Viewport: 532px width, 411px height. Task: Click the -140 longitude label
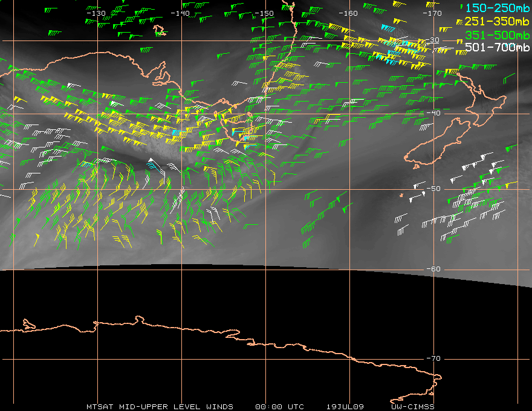pyautogui.click(x=180, y=13)
